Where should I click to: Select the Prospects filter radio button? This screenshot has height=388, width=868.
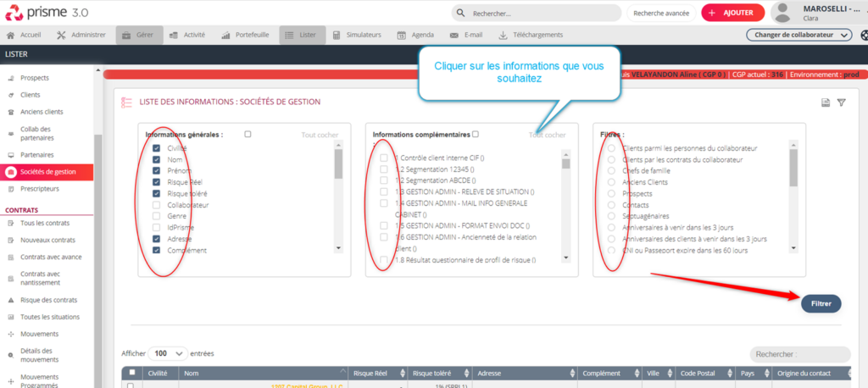tap(610, 193)
